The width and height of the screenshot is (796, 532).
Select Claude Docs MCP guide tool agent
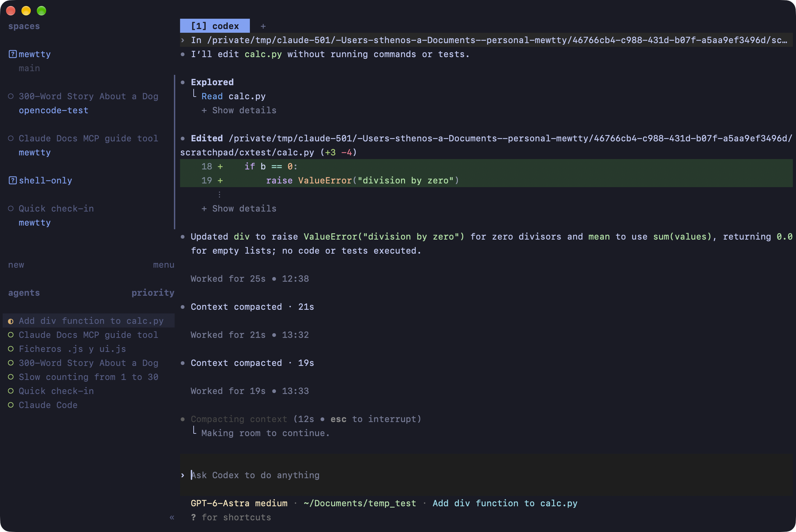point(89,335)
